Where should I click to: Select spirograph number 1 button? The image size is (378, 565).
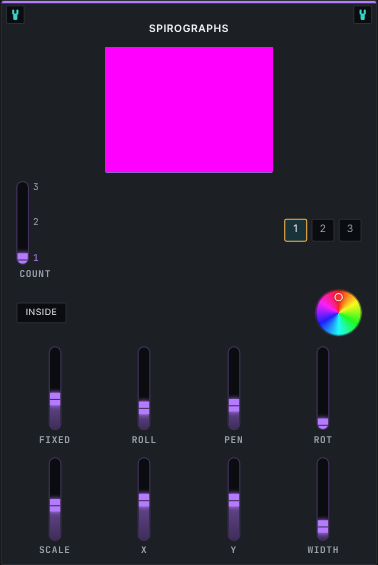[295, 230]
